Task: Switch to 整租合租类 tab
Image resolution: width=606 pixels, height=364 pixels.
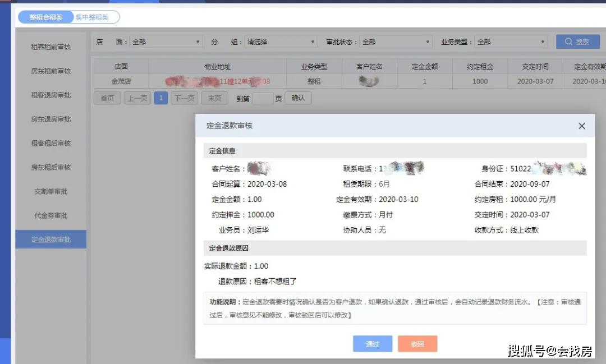Action: click(45, 17)
